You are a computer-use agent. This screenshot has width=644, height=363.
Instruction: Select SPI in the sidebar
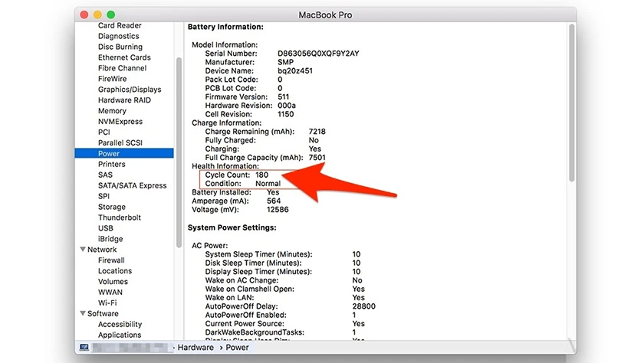[x=103, y=196]
